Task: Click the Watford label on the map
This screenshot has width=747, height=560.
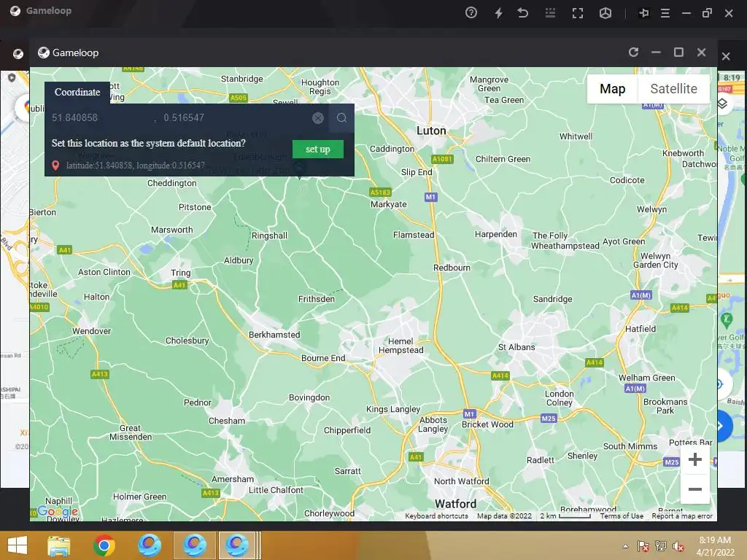Action: (455, 503)
